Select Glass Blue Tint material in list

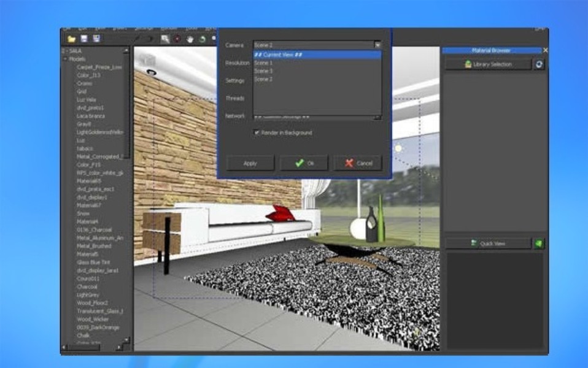(93, 262)
